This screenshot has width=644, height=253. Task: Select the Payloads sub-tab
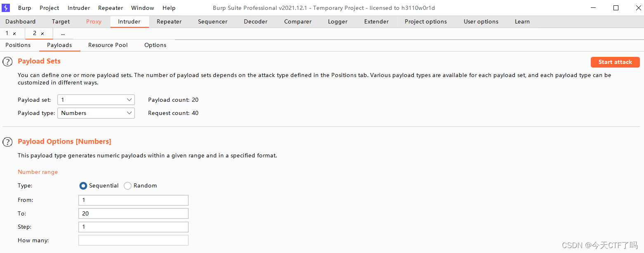[59, 45]
